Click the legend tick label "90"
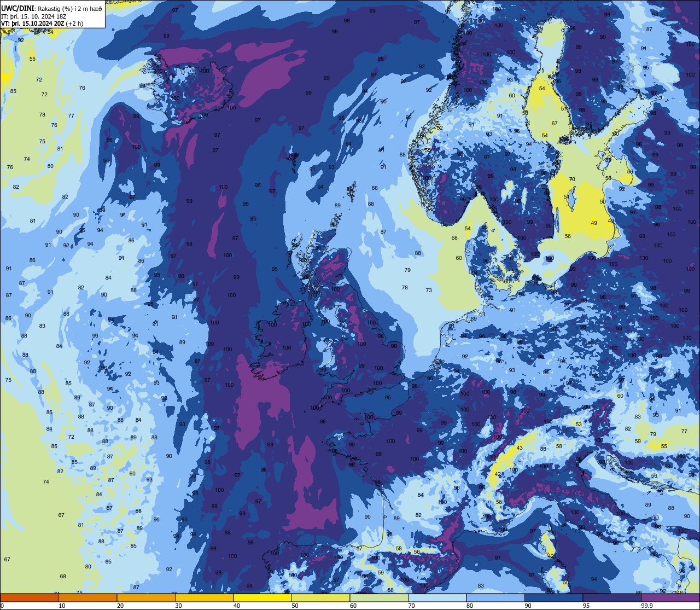Image resolution: width=700 pixels, height=610 pixels. [x=528, y=606]
